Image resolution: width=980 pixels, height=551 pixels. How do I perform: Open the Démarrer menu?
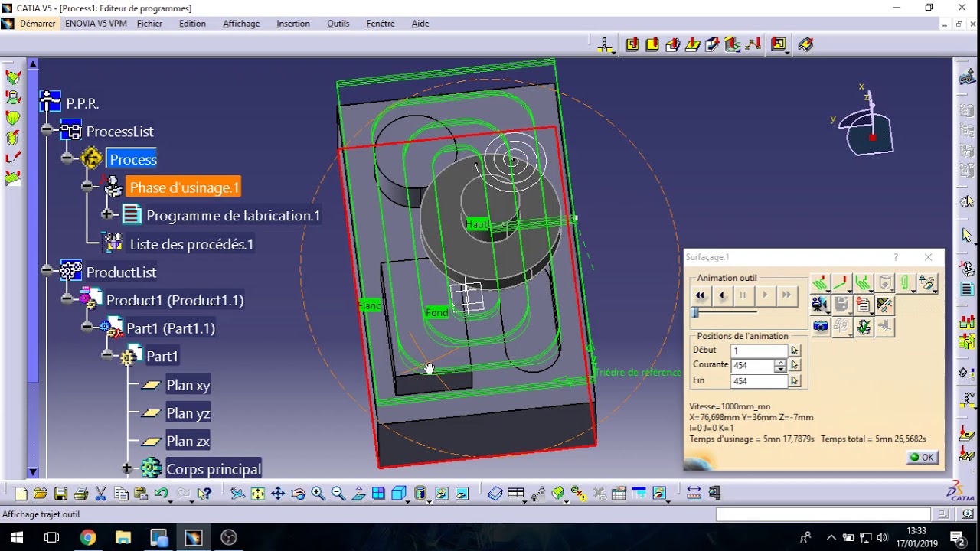pos(38,24)
